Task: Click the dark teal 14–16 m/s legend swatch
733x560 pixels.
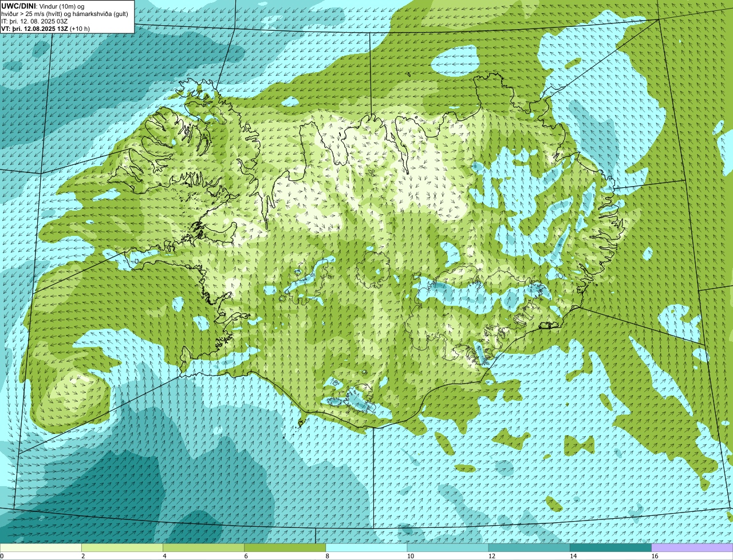Action: tap(610, 548)
